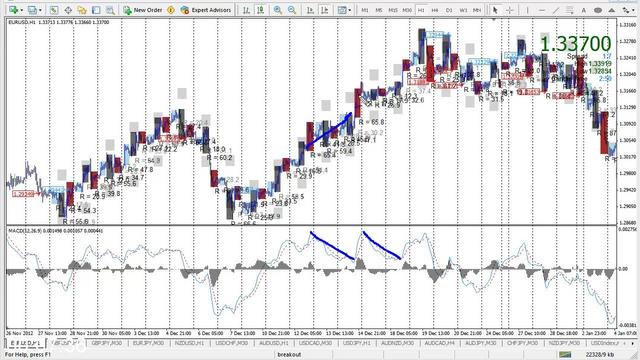
Task: Switch chart to candlesticks style
Action: tap(260, 10)
